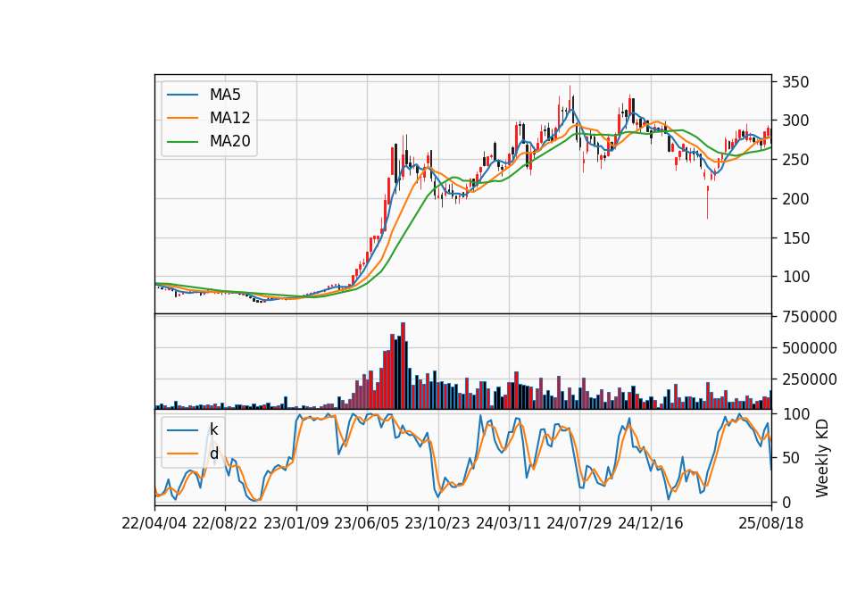This screenshot has height=616, width=857.
Task: Click the 250 price axis label
Action: [x=795, y=160]
